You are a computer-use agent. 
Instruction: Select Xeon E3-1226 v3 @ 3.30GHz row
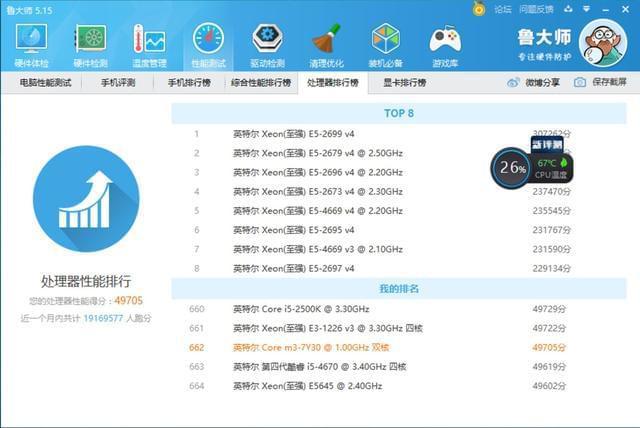pos(399,328)
